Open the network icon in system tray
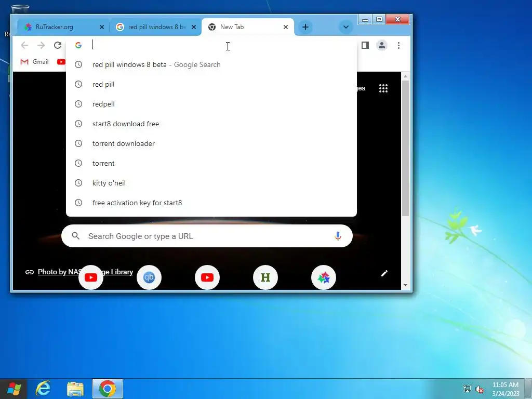This screenshot has width=532, height=399. coord(467,389)
